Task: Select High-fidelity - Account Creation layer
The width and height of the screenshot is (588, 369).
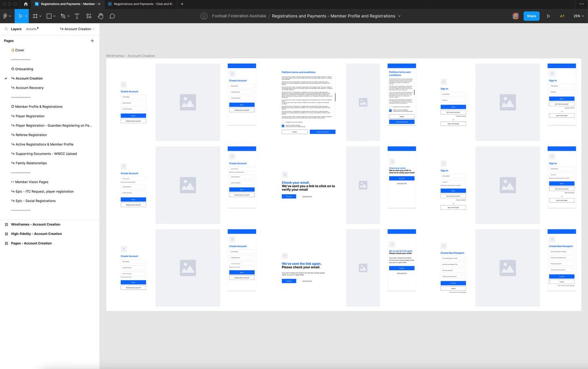Action: tap(36, 234)
